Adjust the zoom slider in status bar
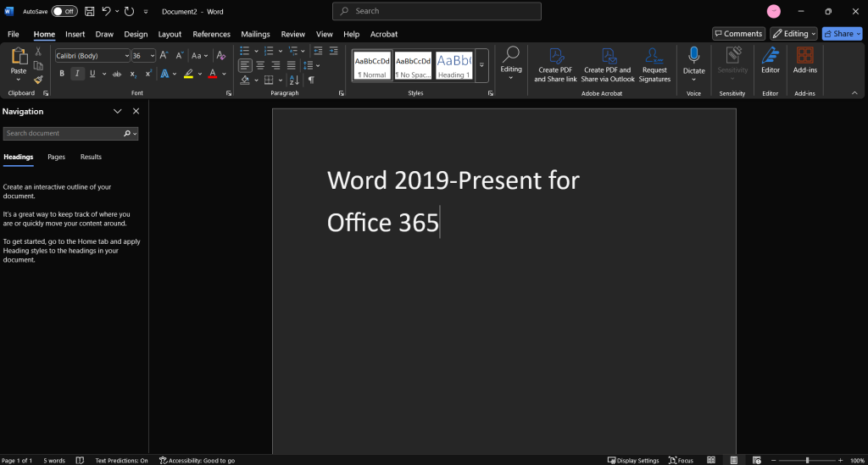 tap(807, 460)
